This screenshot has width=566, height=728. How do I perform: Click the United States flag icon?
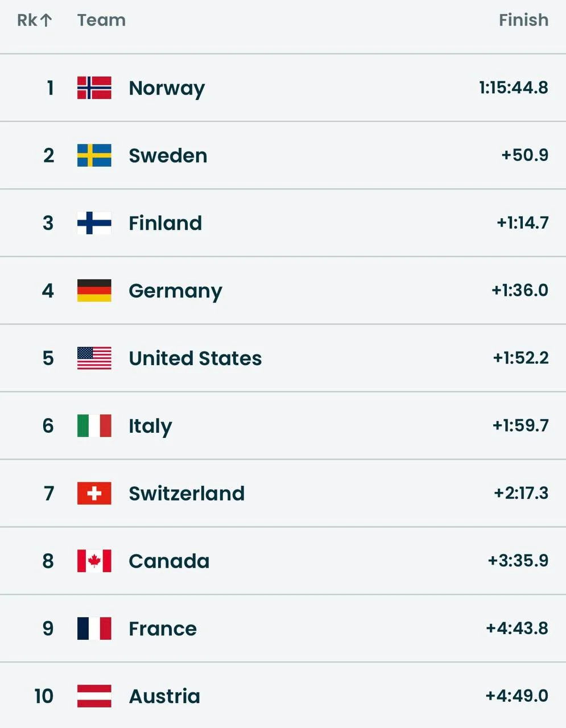pos(94,358)
